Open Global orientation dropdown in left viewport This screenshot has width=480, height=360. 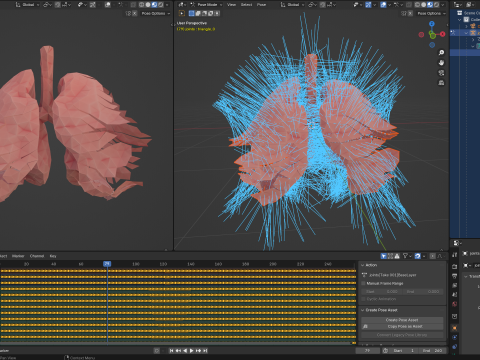(27, 5)
